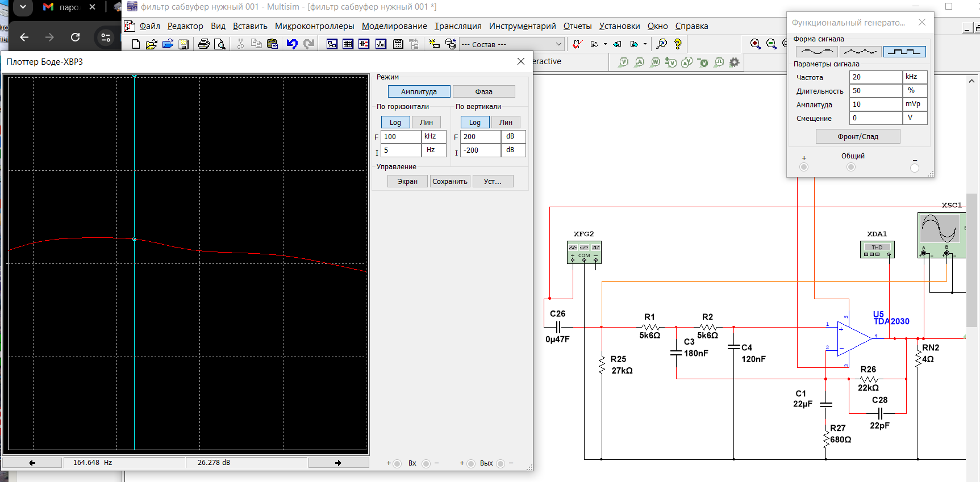This screenshot has width=980, height=482.
Task: Set the vertical axis to Лин
Action: tap(506, 122)
